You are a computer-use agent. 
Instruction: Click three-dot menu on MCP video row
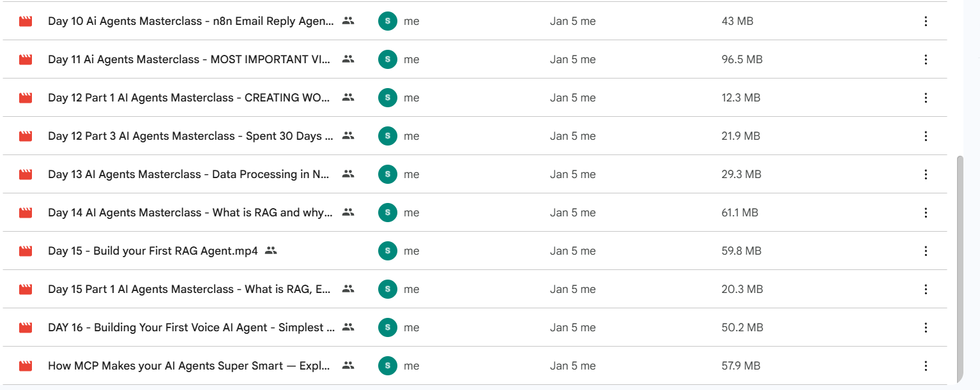coord(926,366)
